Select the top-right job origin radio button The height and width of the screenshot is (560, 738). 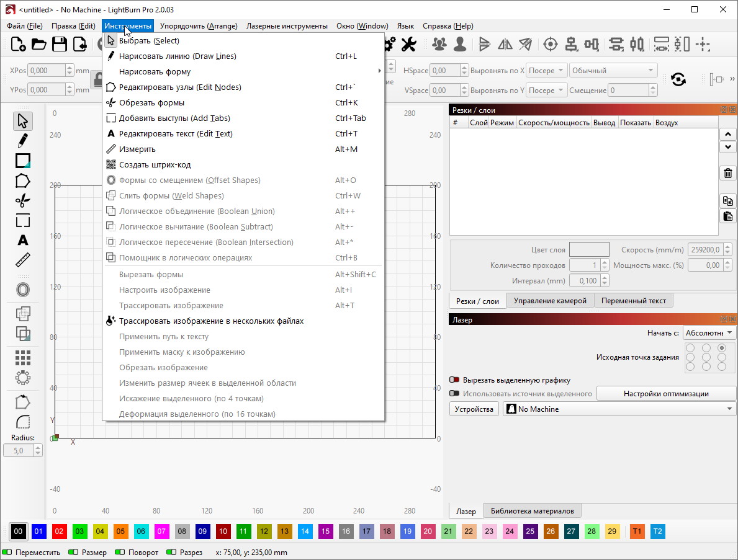(x=721, y=348)
